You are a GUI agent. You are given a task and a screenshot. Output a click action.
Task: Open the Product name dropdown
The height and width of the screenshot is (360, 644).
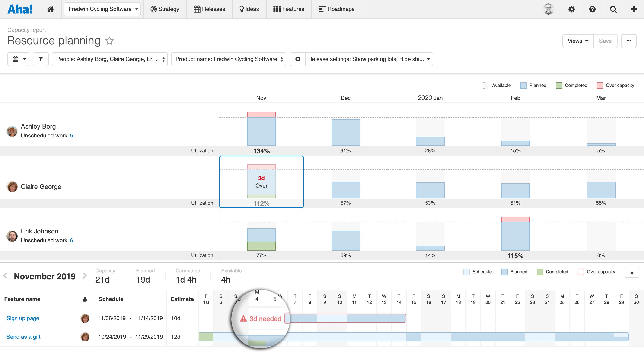[x=228, y=59]
